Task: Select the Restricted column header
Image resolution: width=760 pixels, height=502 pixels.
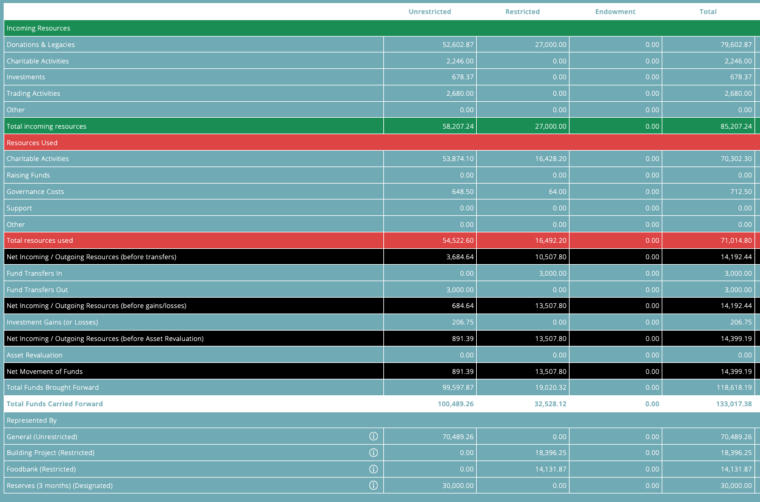Action: point(522,11)
